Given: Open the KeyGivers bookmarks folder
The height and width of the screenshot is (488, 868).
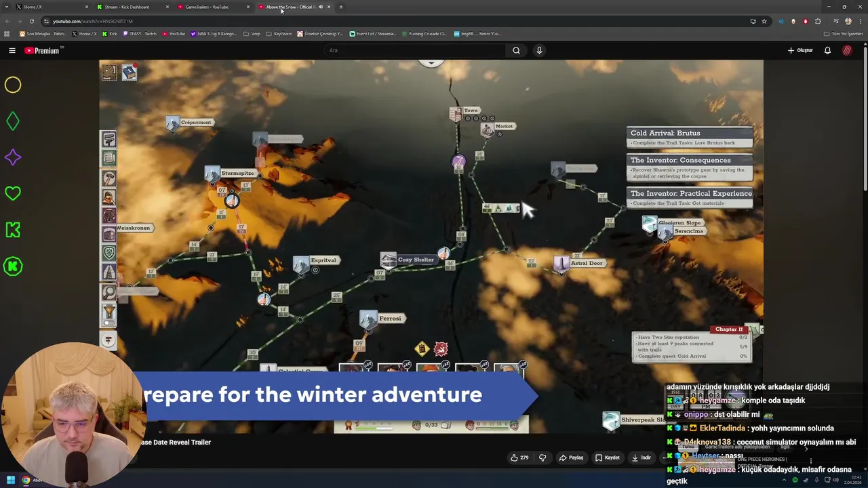Looking at the screenshot, I should (x=279, y=33).
